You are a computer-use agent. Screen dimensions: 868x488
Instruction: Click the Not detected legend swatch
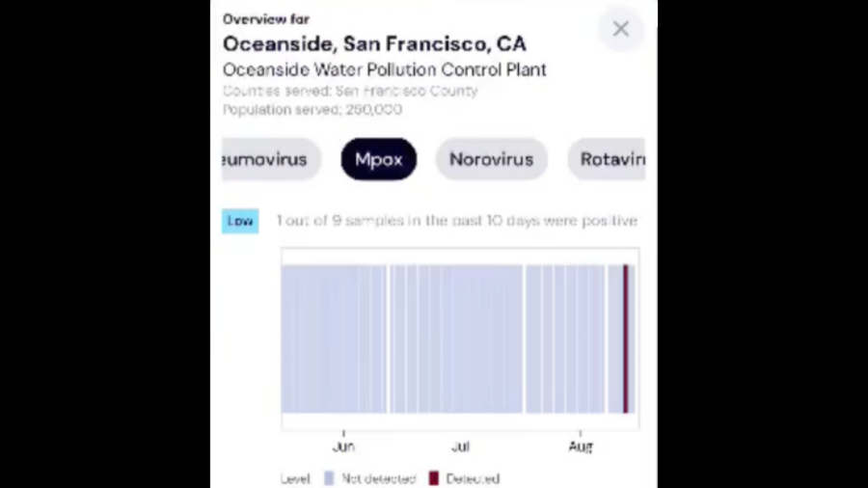click(330, 478)
